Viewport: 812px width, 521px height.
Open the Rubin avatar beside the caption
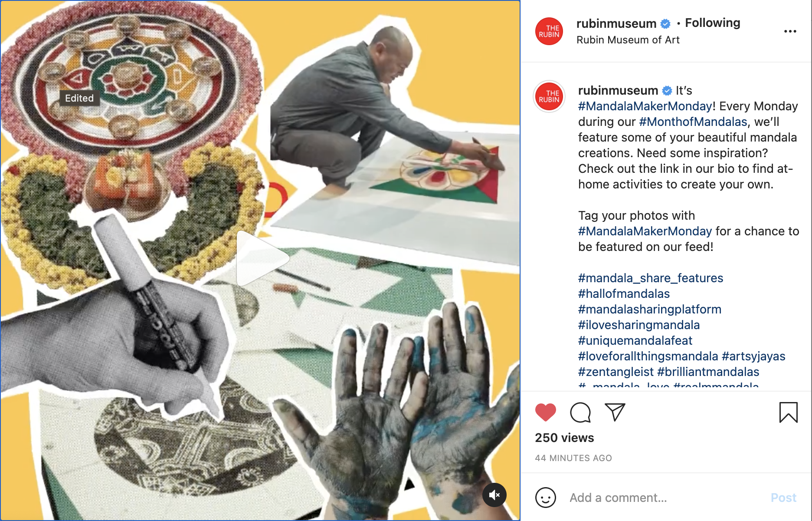(549, 96)
